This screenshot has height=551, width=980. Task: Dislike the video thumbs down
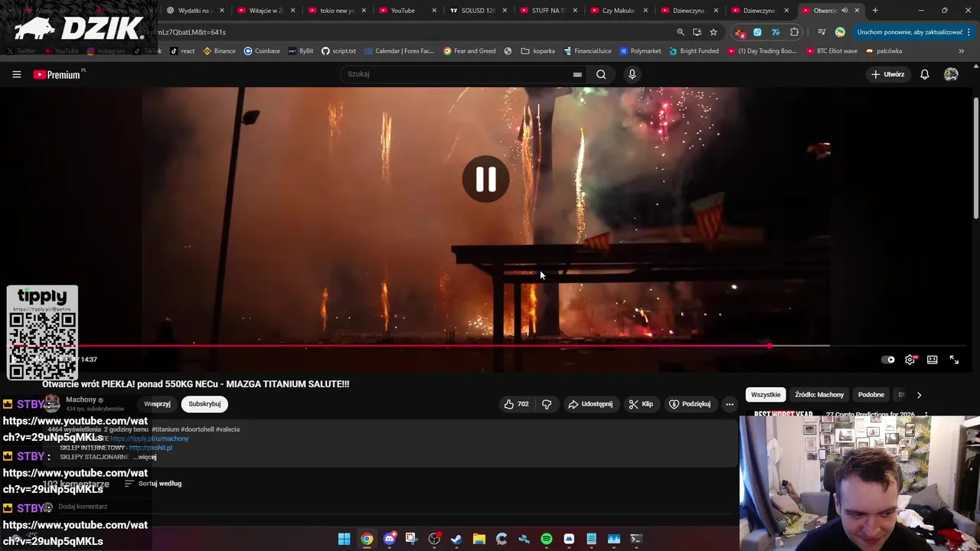547,404
